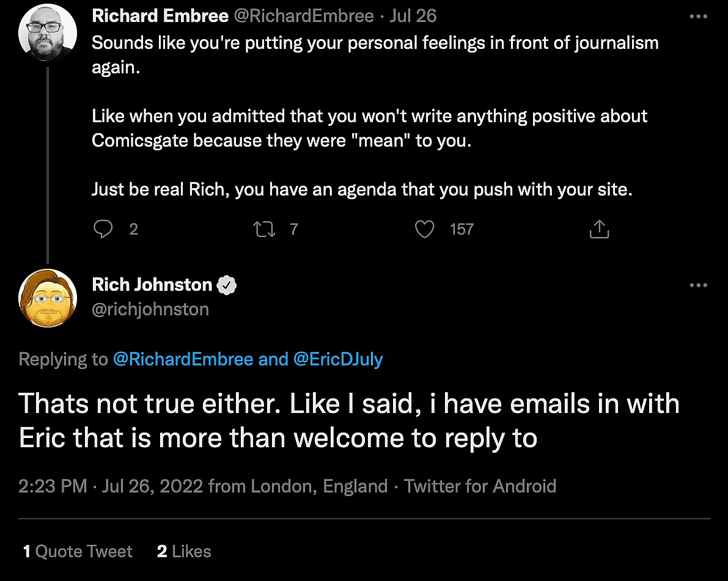Open the Richard Embree display name link

[160, 16]
